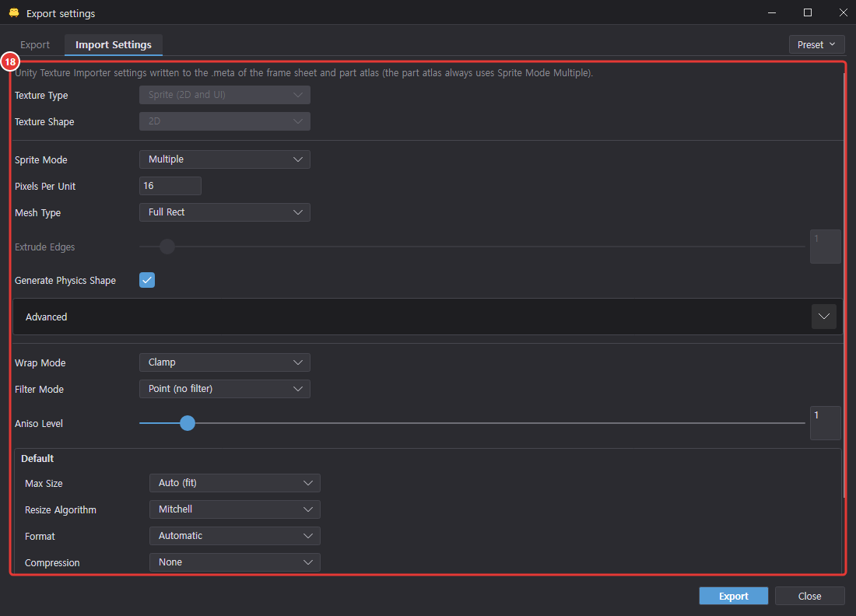The width and height of the screenshot is (856, 616).
Task: Click the disabled Texture Shape dropdown
Action: pyautogui.click(x=224, y=121)
